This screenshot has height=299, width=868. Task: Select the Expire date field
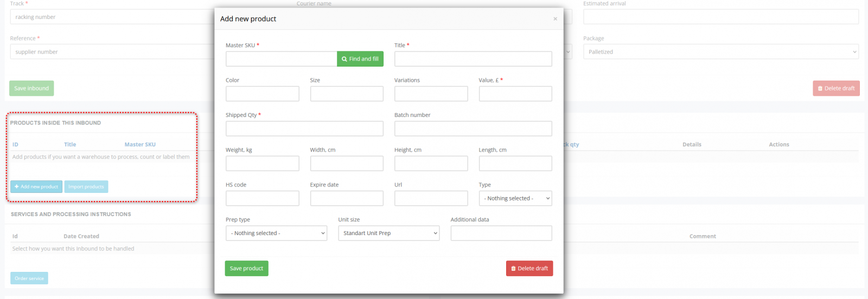click(346, 198)
